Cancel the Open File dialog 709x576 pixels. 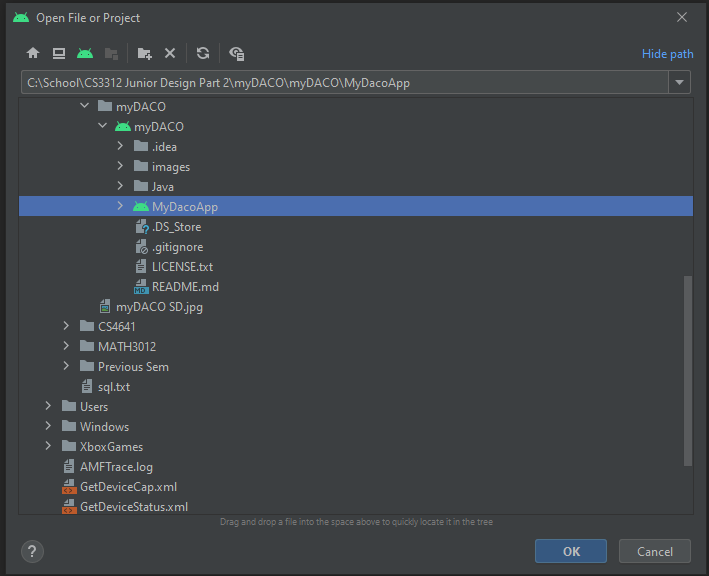click(655, 551)
